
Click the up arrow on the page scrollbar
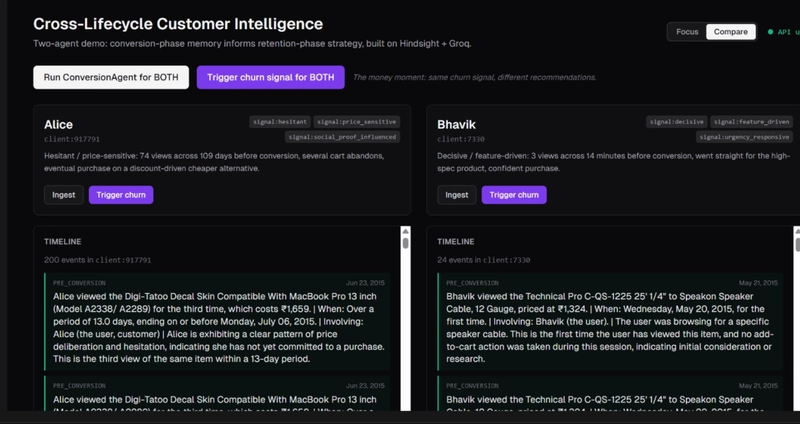point(796,228)
